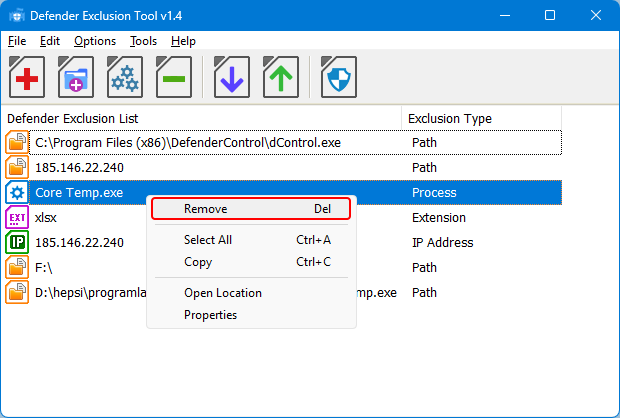The image size is (620, 418).
Task: Open the Options menu
Action: 95,41
